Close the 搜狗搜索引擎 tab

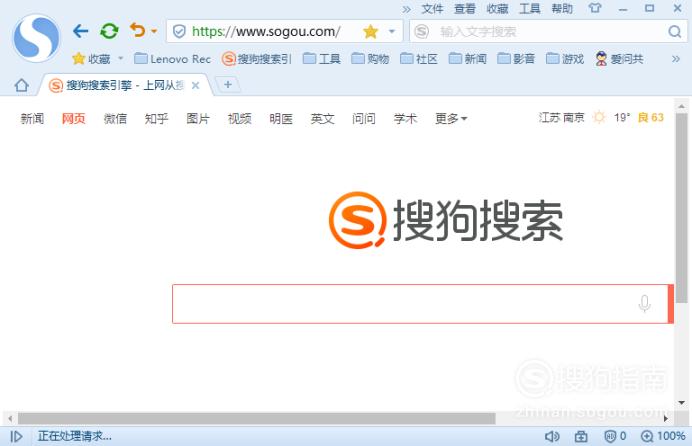(x=196, y=86)
